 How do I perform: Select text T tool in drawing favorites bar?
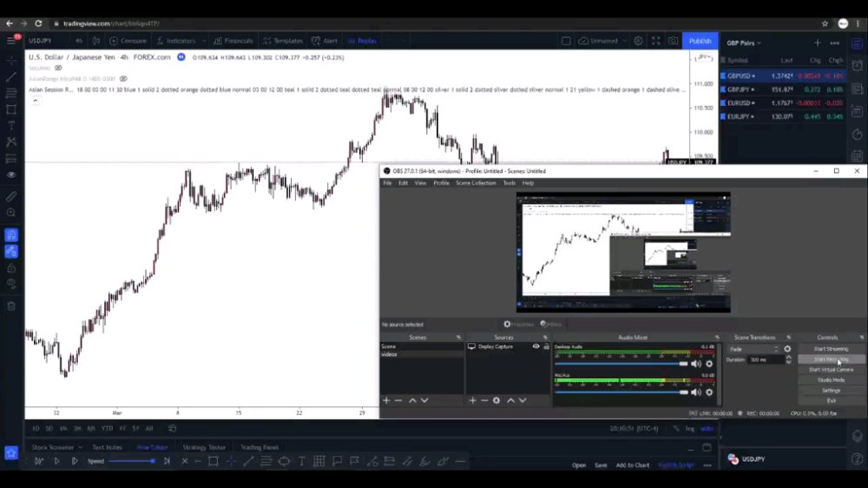click(302, 461)
